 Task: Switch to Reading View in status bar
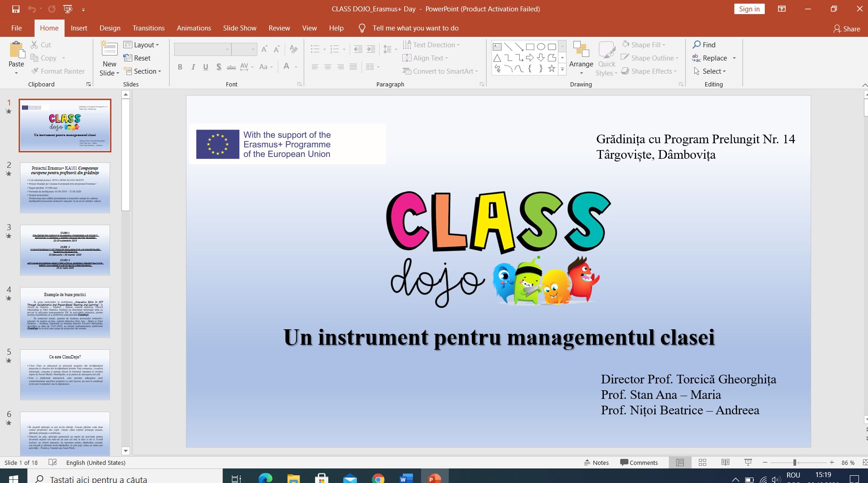click(x=725, y=463)
